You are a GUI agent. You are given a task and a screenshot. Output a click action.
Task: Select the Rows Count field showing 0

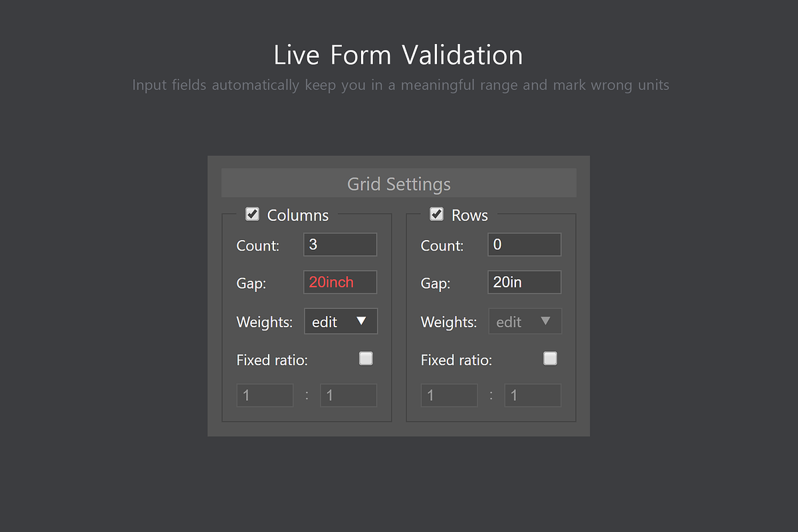click(x=524, y=244)
